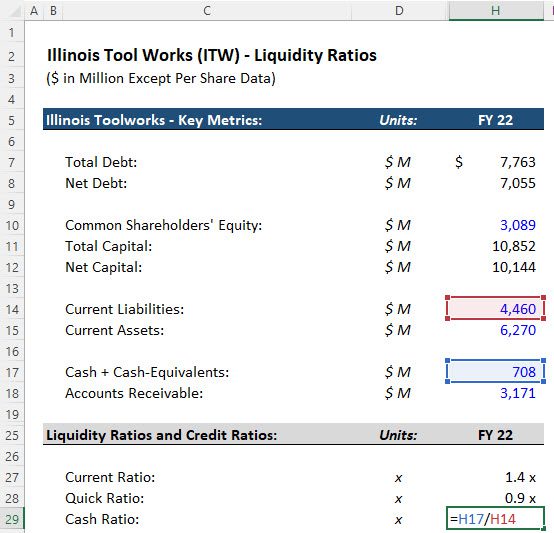
Task: Click the 'x' unit for Quick Ratio
Action: 398,499
